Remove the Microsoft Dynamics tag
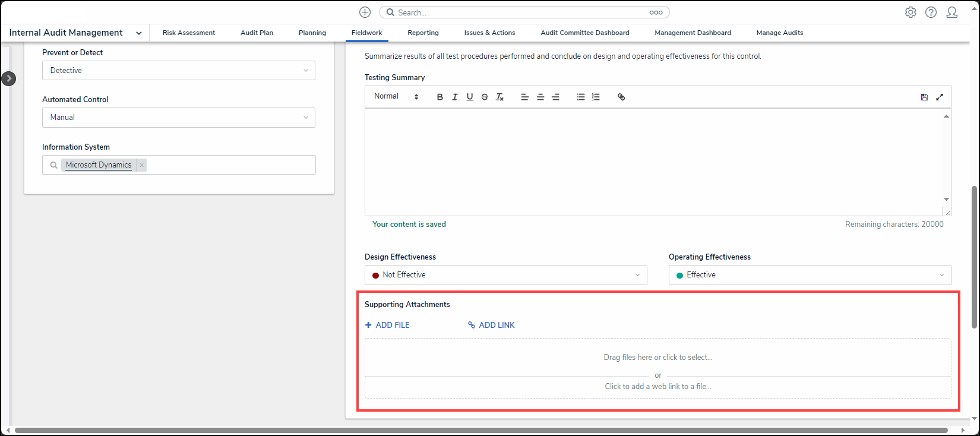Viewport: 980px width, 436px height. click(x=141, y=165)
